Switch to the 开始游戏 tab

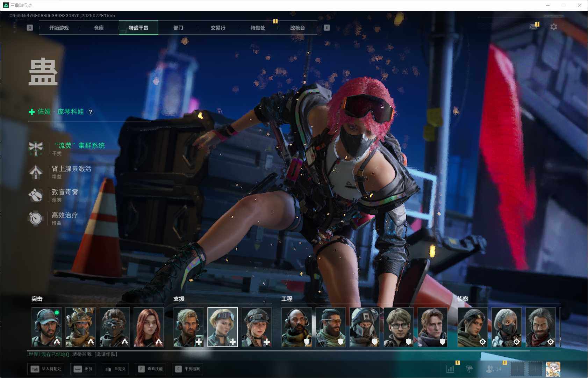[x=59, y=28]
